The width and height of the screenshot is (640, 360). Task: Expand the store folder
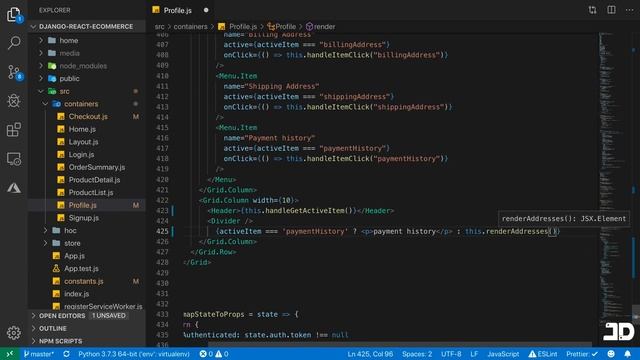point(72,243)
